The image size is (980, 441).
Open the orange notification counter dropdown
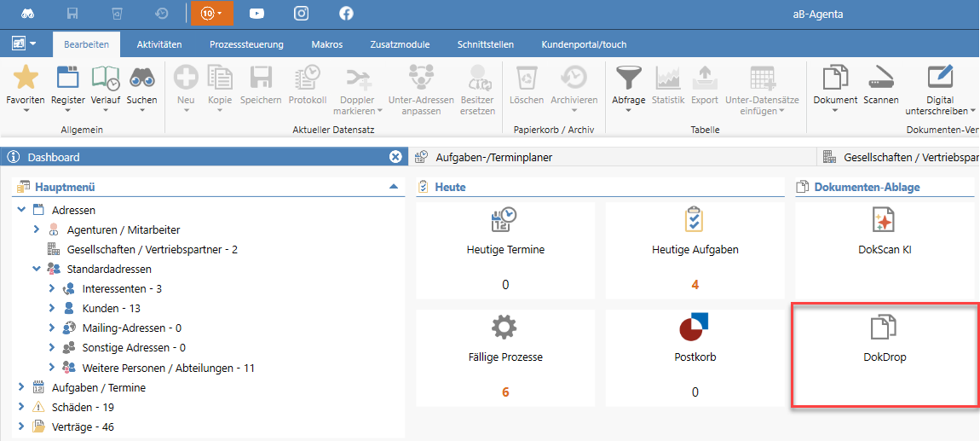[210, 14]
